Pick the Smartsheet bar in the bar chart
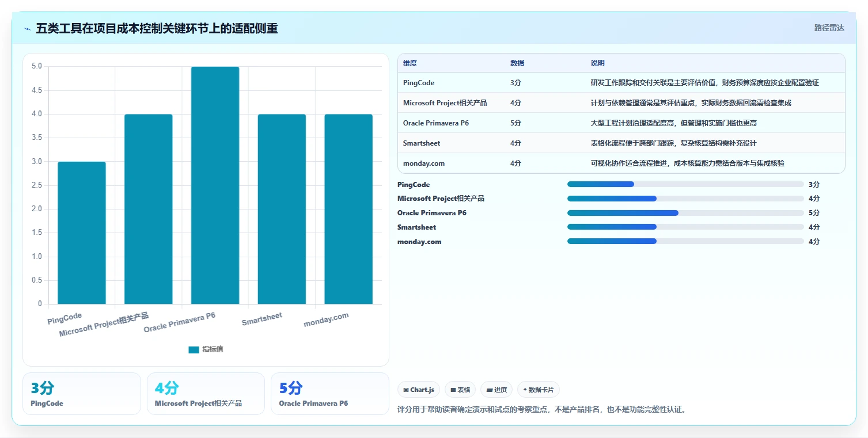 click(282, 209)
